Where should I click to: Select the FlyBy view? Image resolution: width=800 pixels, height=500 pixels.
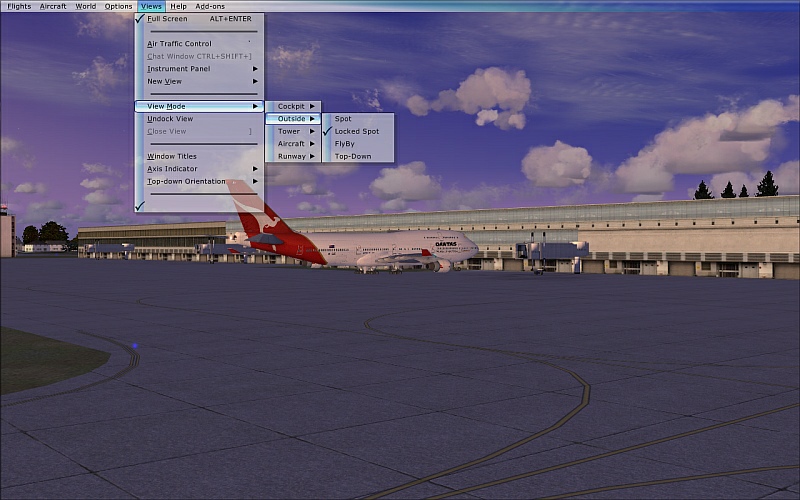pos(358,143)
